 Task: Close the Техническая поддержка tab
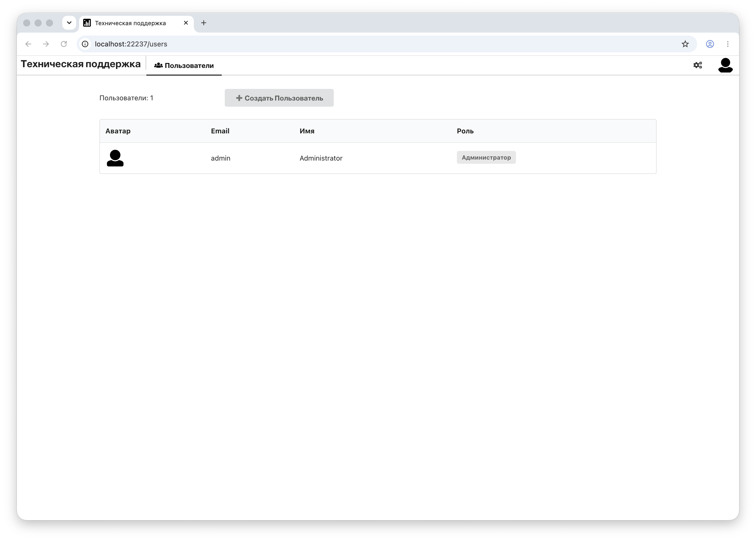(x=186, y=23)
